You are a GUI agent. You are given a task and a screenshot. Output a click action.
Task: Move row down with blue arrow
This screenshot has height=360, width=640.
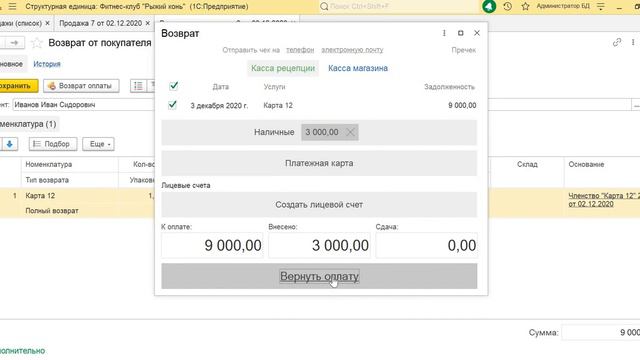tap(10, 144)
